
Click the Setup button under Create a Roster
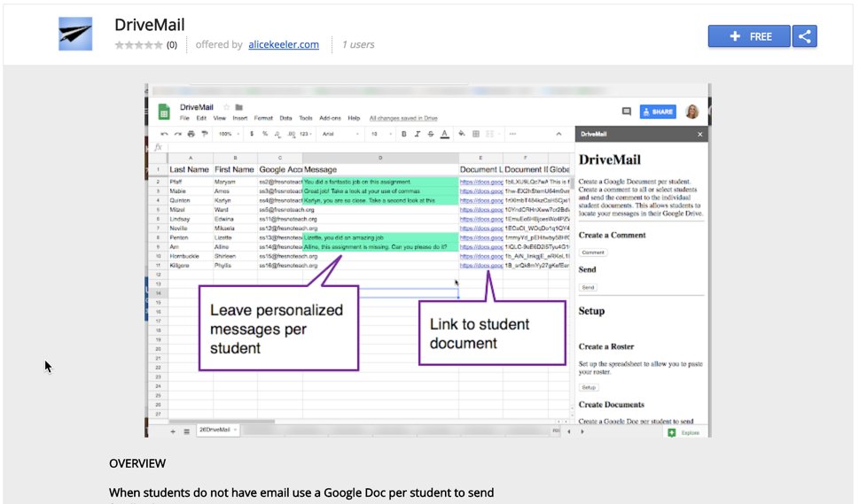(589, 387)
